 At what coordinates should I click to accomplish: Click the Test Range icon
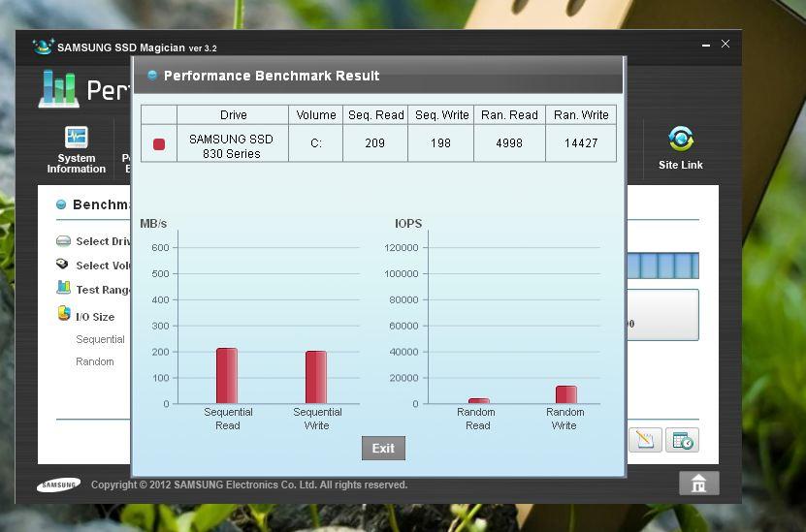[63, 288]
